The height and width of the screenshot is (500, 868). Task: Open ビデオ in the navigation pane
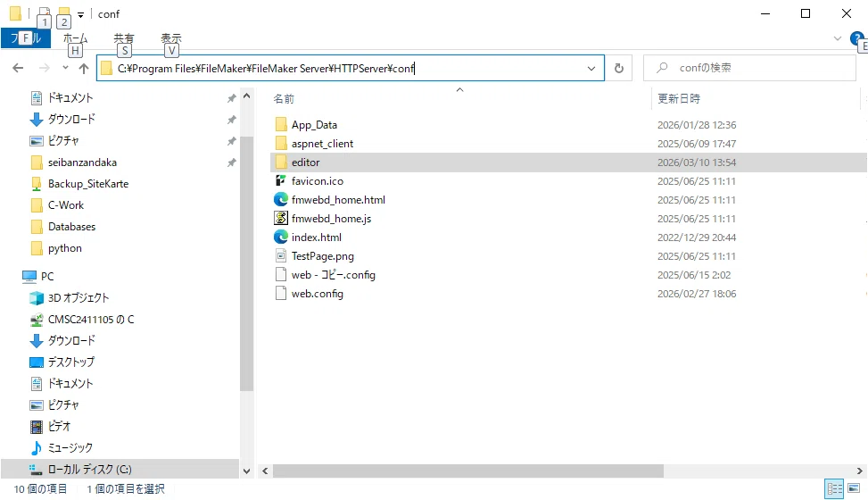[x=59, y=427]
